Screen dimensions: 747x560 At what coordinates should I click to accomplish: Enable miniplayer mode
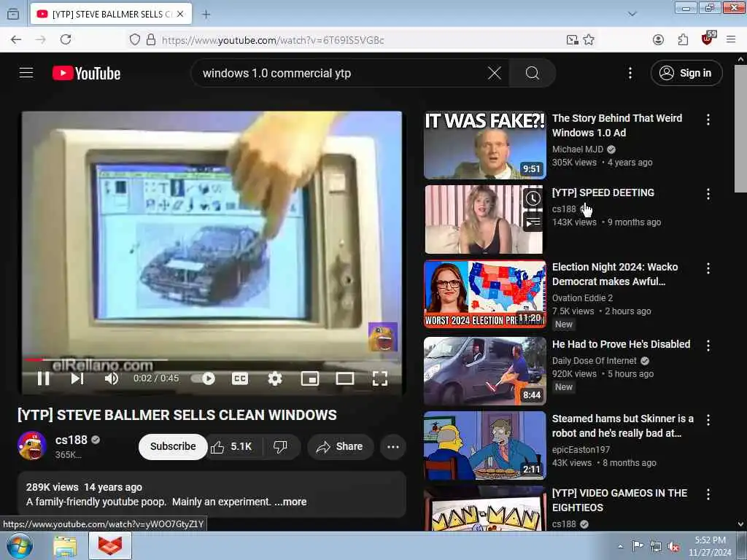309,378
